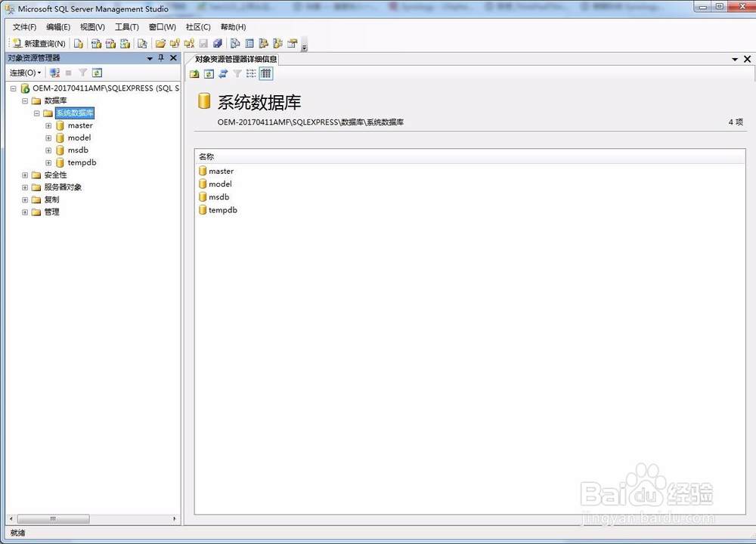Click the refresh icon in details pane
This screenshot has height=544, width=756.
point(209,74)
